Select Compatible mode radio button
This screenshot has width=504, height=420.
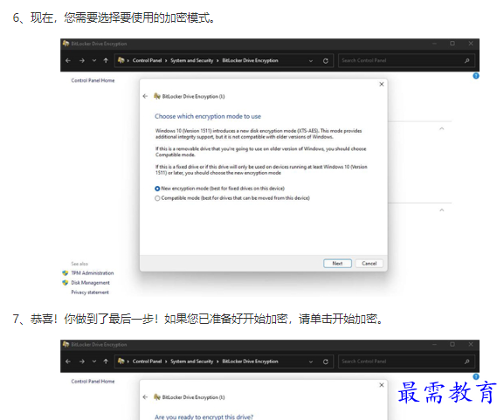[157, 198]
